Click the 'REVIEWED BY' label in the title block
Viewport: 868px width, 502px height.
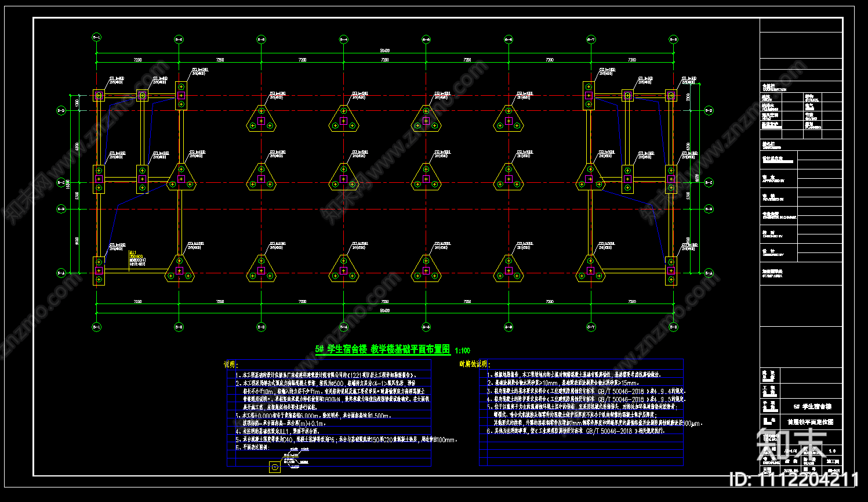773,200
